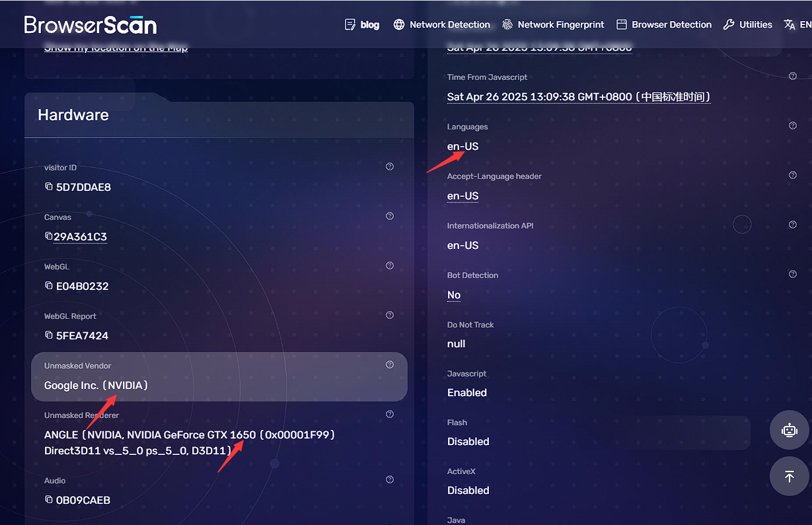Viewport: 812px width, 525px height.
Task: Click Show my location on the Map
Action: click(x=116, y=48)
